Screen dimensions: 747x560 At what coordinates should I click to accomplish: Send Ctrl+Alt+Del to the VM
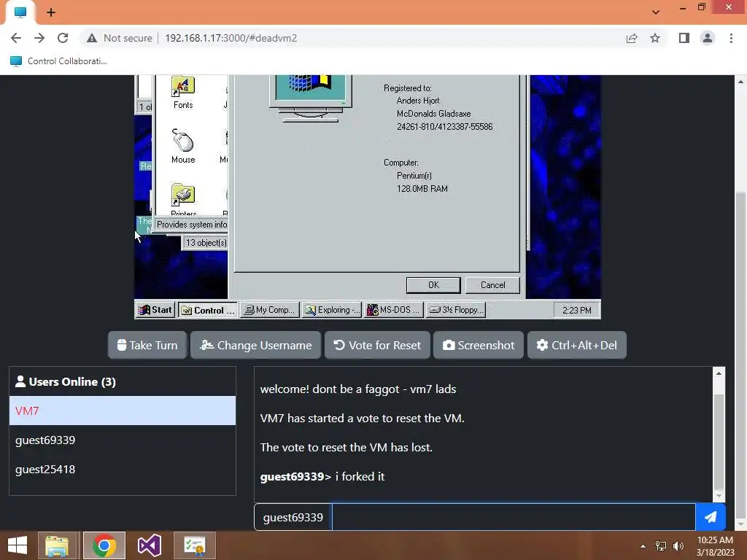(x=577, y=345)
